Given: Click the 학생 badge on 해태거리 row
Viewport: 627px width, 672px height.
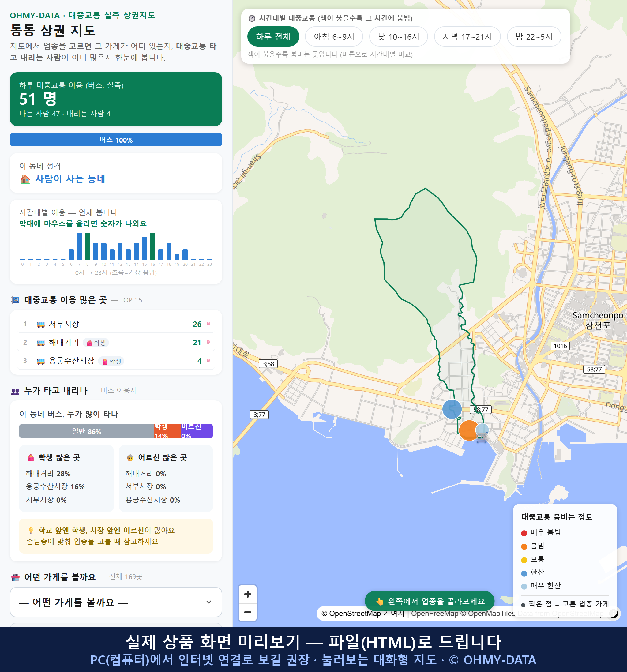Looking at the screenshot, I should [x=96, y=343].
